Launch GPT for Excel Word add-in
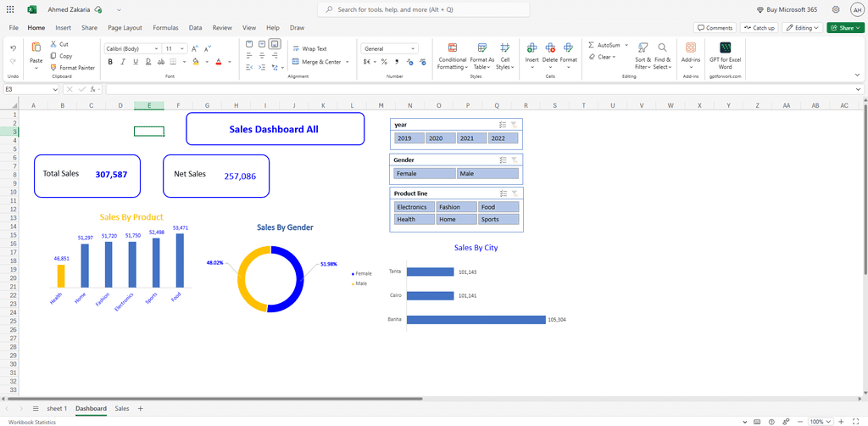The image size is (868, 426). pyautogui.click(x=726, y=48)
